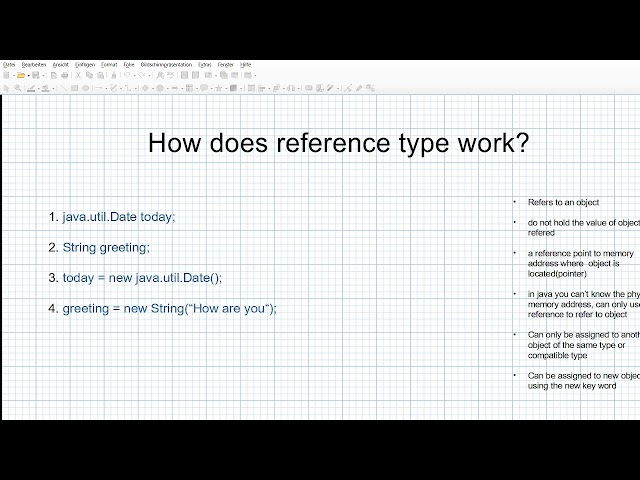Open the Format menu
640x480 pixels.
coord(109,64)
